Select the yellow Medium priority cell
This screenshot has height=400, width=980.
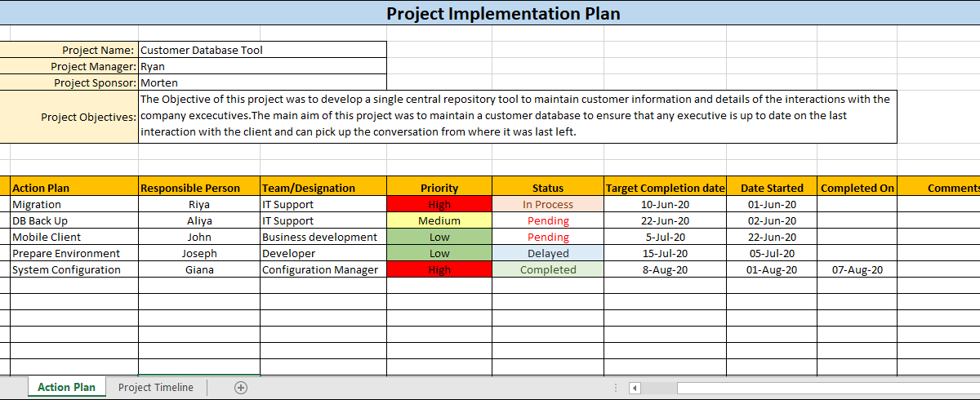coord(439,221)
